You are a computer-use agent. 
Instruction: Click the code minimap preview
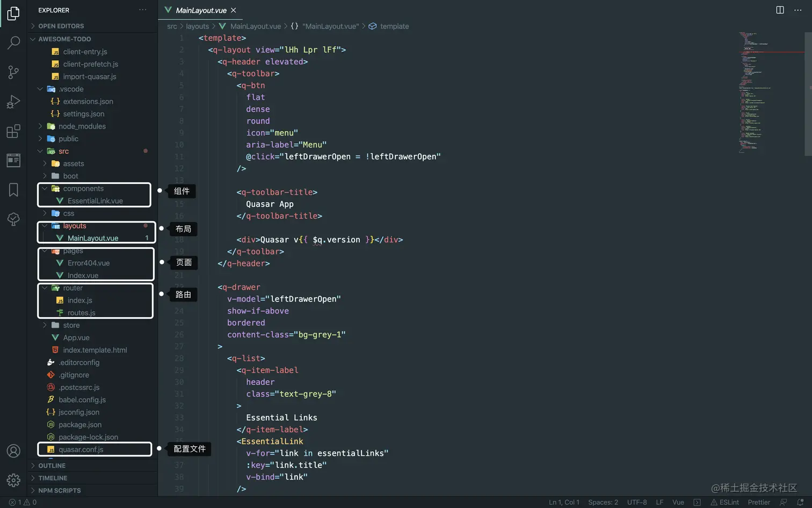tap(771, 92)
